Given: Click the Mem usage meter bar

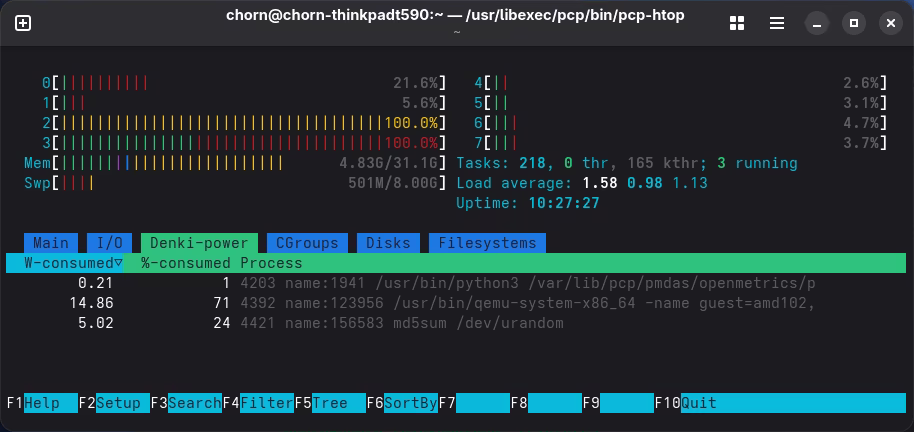Looking at the screenshot, I should click(x=235, y=163).
